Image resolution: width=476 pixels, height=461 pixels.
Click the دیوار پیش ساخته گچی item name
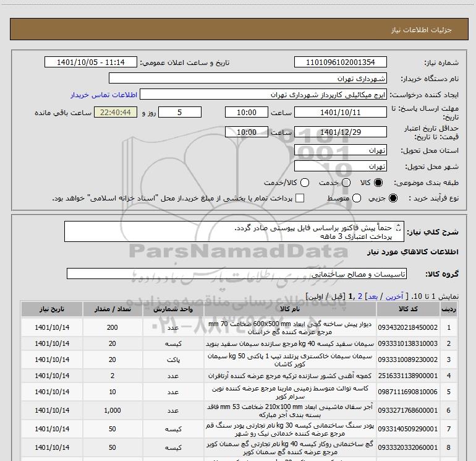pyautogui.click(x=290, y=328)
